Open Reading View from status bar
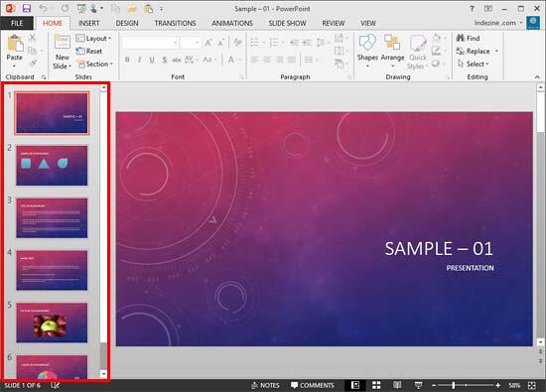Image resolution: width=546 pixels, height=392 pixels. click(397, 385)
